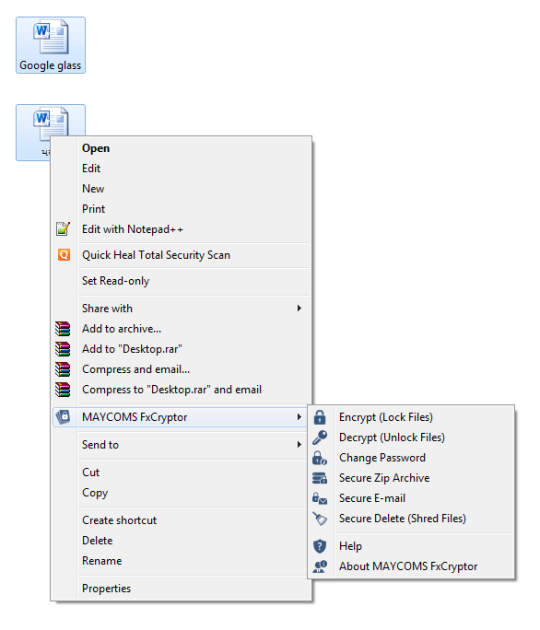Viewport: 540px width, 630px height.
Task: Open Help in the FxCryptor submenu
Action: point(411,546)
